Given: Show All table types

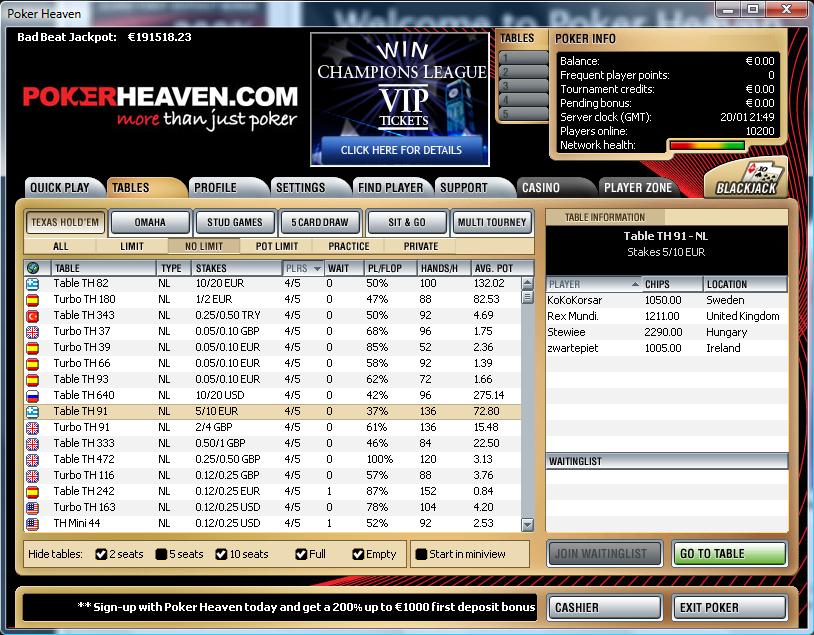Looking at the screenshot, I should [61, 246].
